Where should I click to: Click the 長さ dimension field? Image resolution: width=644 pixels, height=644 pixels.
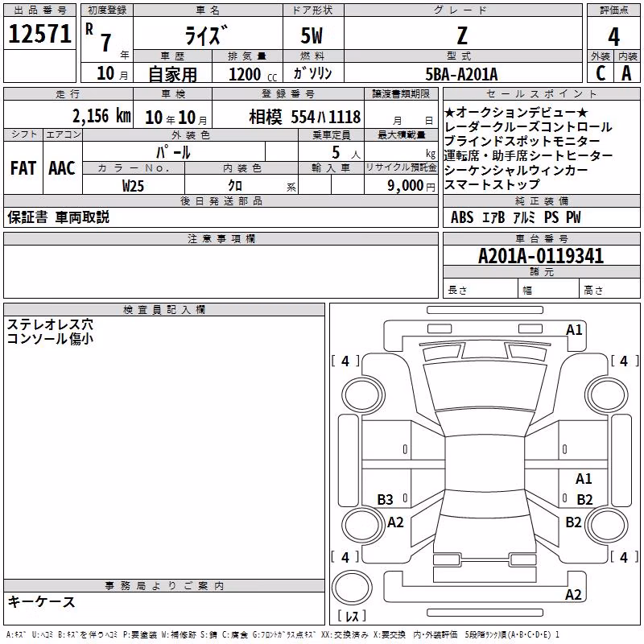480,290
